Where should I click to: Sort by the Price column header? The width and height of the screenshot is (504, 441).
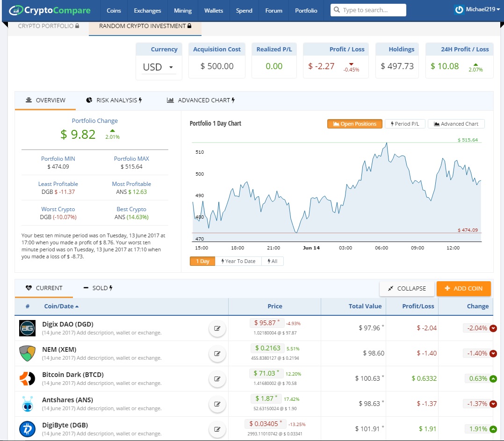[x=275, y=306]
